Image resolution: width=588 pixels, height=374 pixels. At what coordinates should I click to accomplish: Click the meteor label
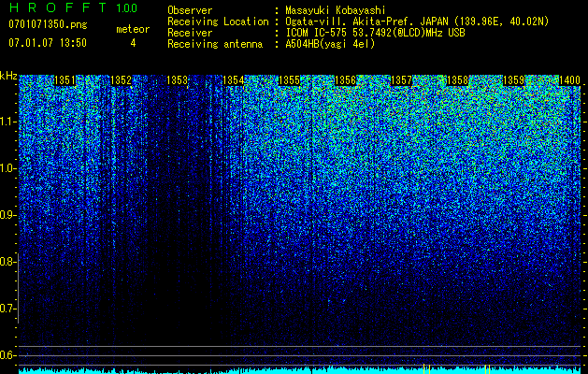click(133, 29)
